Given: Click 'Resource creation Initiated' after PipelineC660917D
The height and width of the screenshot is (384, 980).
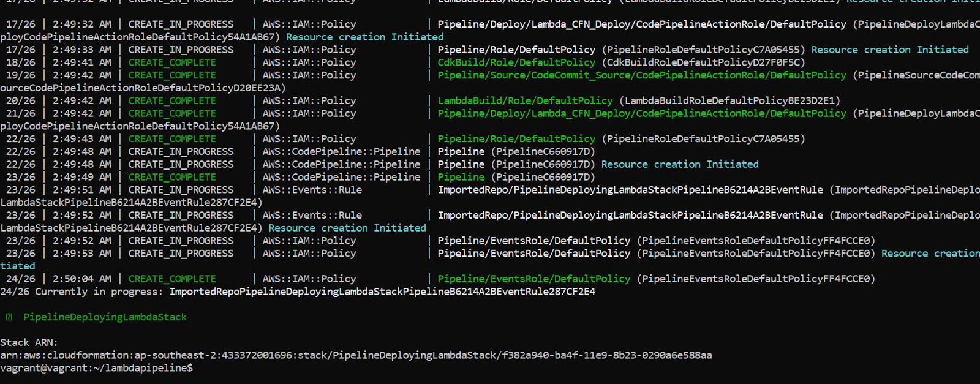Looking at the screenshot, I should 680,164.
